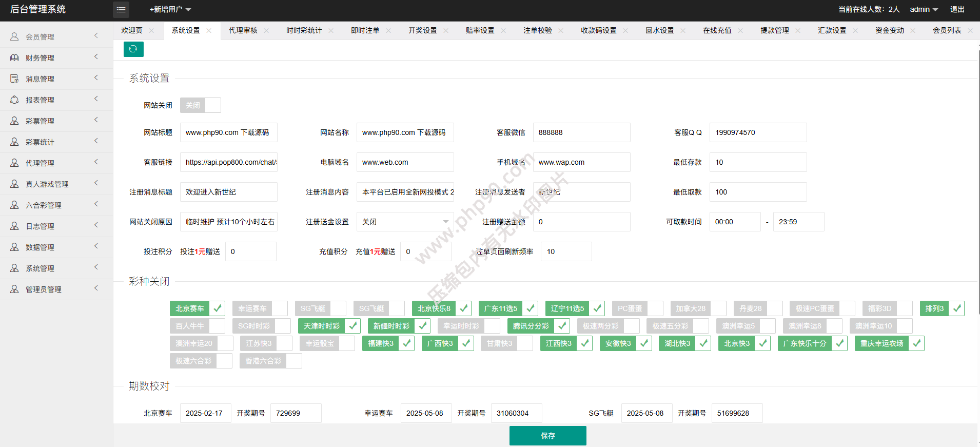Close the 开奖设置 tab using X icon
Screen dimensions: 980x447
pyautogui.click(x=446, y=31)
